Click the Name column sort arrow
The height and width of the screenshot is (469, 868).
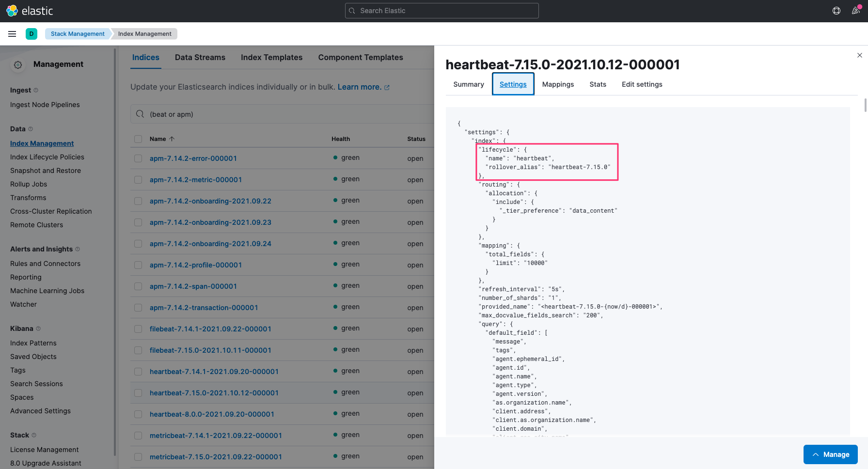[x=172, y=139]
